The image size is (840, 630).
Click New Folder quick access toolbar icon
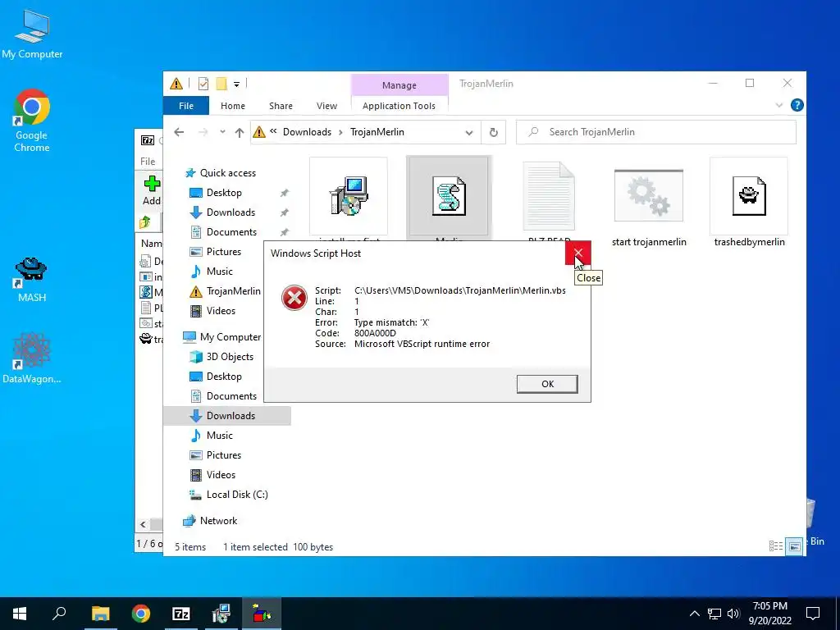point(221,84)
